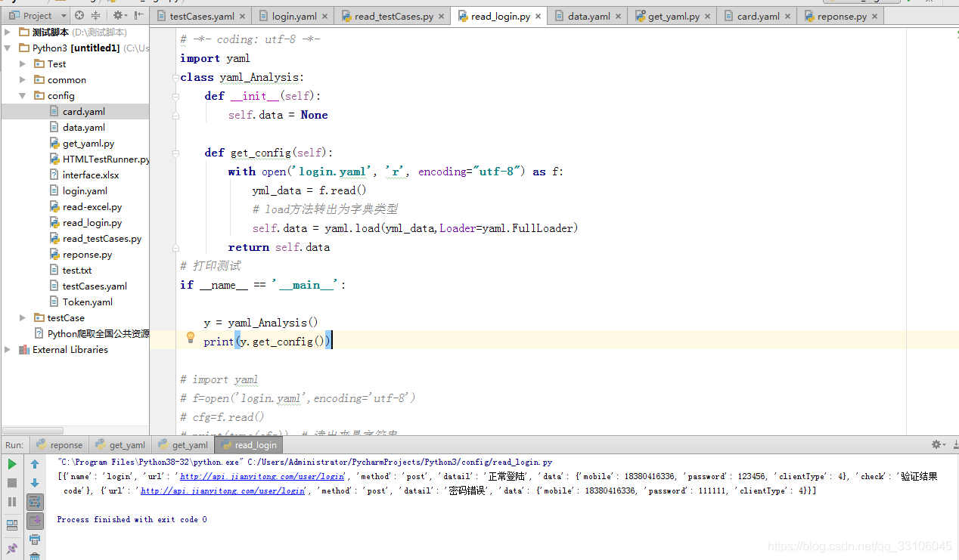Screen dimensions: 959x560
Task: Locate current file with Select Opened File icon
Action: (x=79, y=14)
